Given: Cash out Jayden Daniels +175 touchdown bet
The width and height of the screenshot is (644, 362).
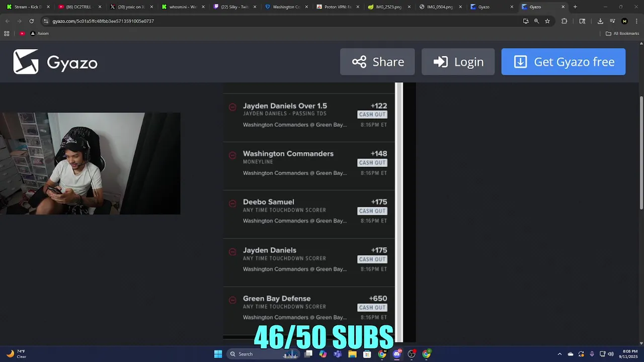Looking at the screenshot, I should [372, 259].
